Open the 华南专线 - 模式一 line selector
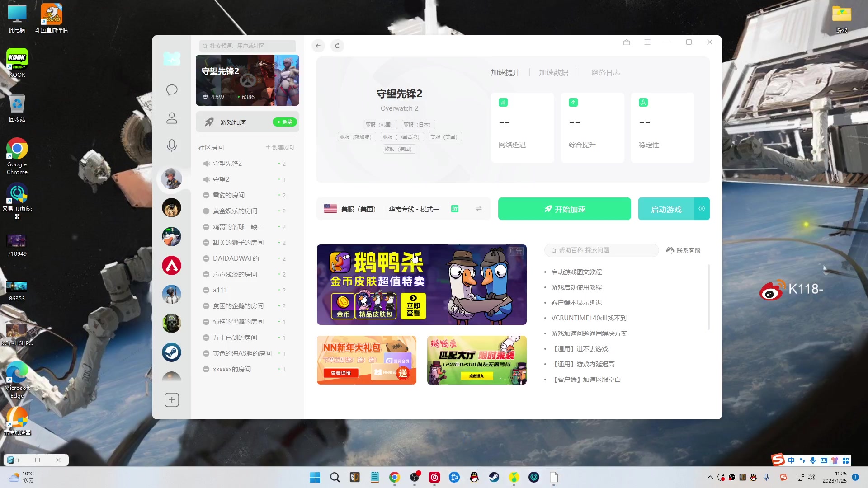868x488 pixels. (414, 209)
